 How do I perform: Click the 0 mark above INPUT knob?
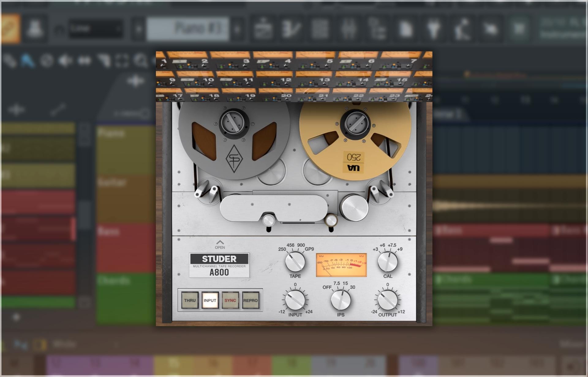tap(295, 285)
